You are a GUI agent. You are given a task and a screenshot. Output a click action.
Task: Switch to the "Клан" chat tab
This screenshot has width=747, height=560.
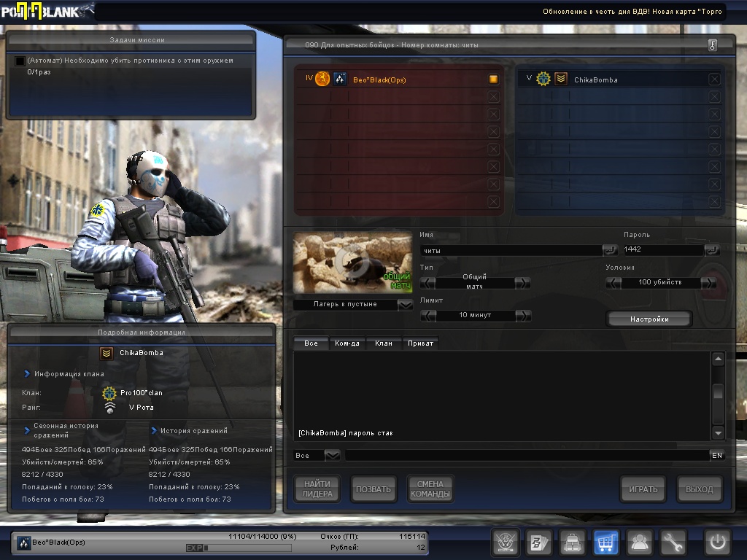pyautogui.click(x=383, y=343)
